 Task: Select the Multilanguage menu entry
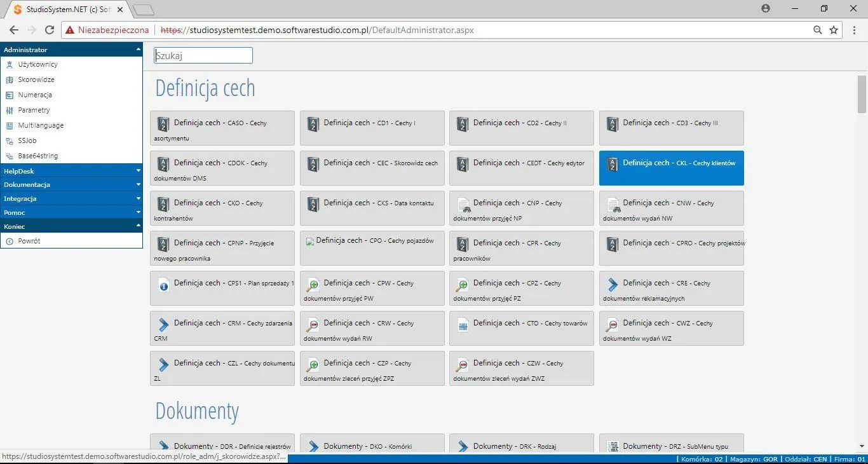click(x=71, y=125)
